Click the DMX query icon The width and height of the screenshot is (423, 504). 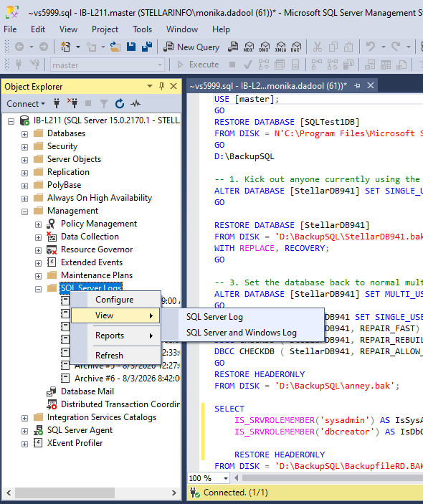[x=265, y=47]
